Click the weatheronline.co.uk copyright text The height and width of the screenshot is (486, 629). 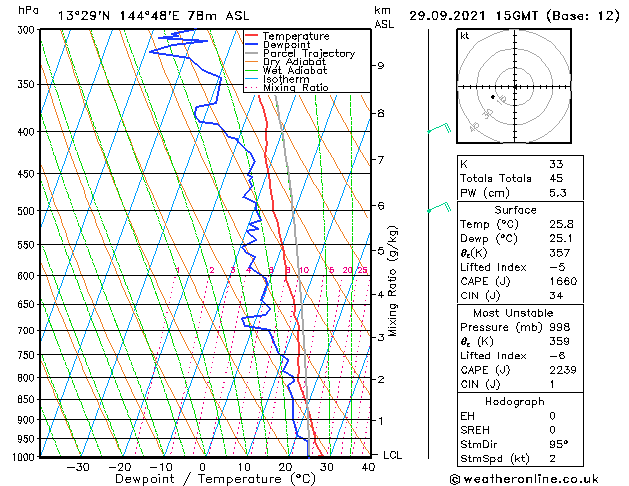(524, 479)
